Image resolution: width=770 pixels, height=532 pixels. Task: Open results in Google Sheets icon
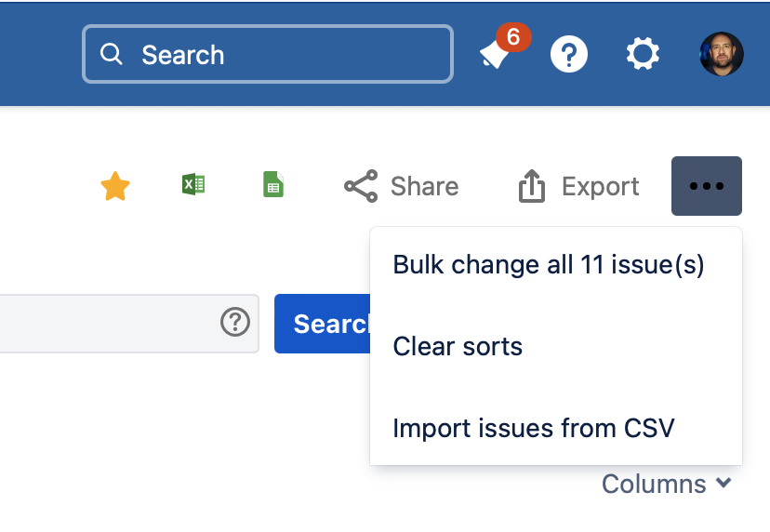[x=273, y=184]
